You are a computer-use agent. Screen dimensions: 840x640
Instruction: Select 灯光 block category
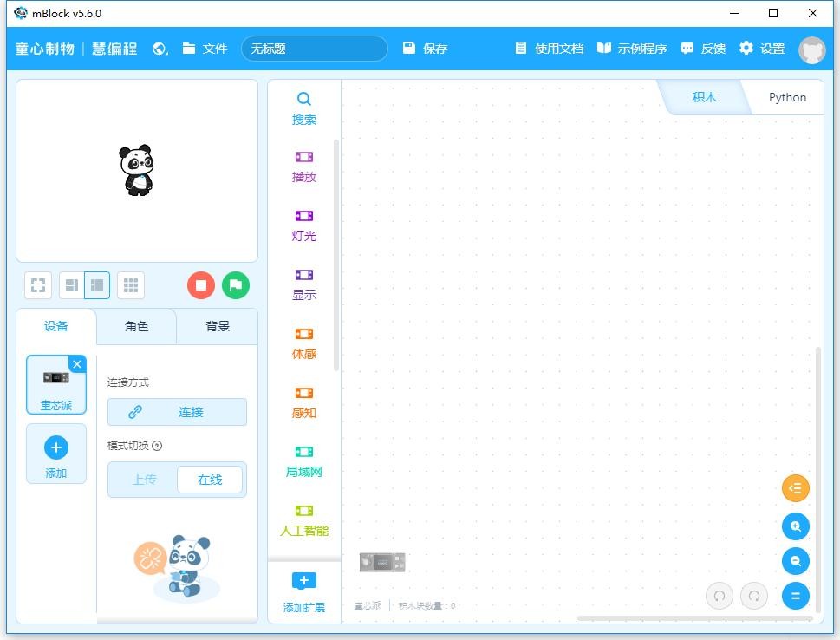tap(303, 225)
